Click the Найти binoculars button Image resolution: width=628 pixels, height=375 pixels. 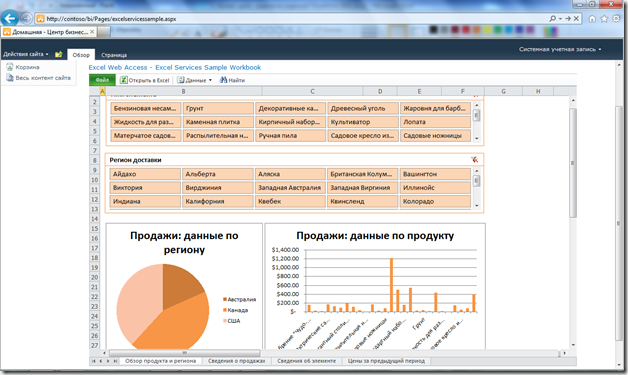(x=232, y=80)
